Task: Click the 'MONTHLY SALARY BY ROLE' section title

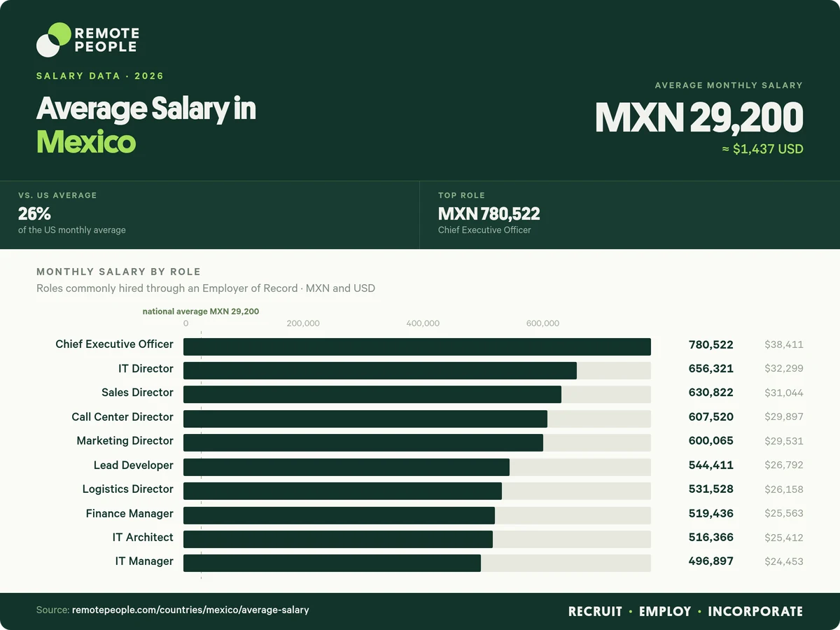Action: (x=118, y=272)
